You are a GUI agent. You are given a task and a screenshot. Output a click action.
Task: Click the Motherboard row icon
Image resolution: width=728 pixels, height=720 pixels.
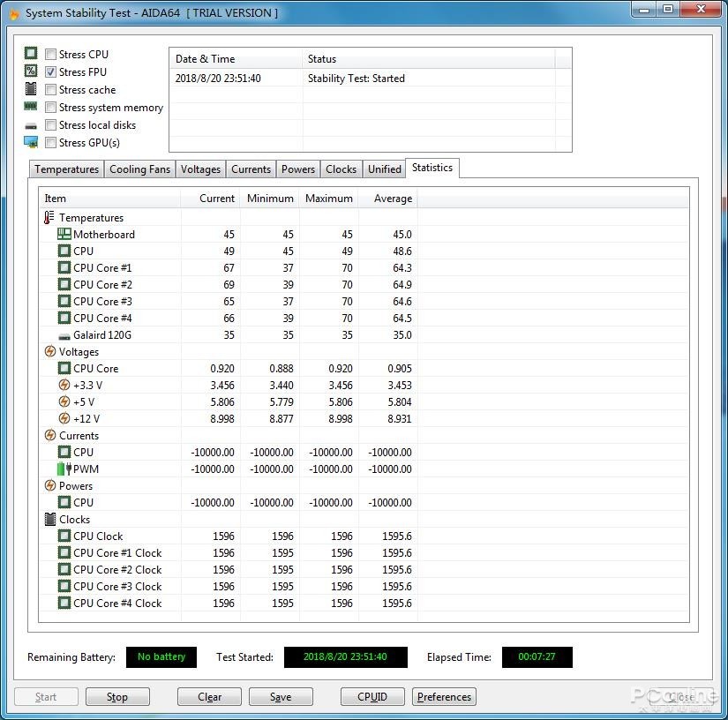pos(64,234)
